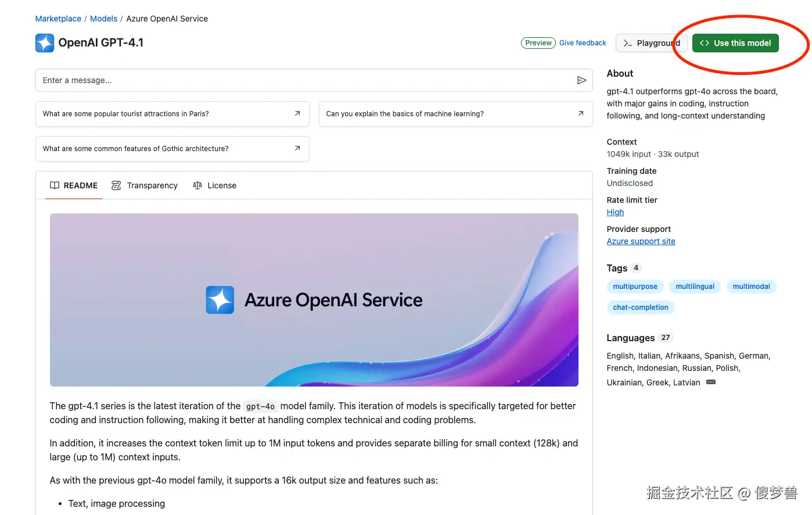
Task: Open the Azure support site link
Action: pos(641,241)
